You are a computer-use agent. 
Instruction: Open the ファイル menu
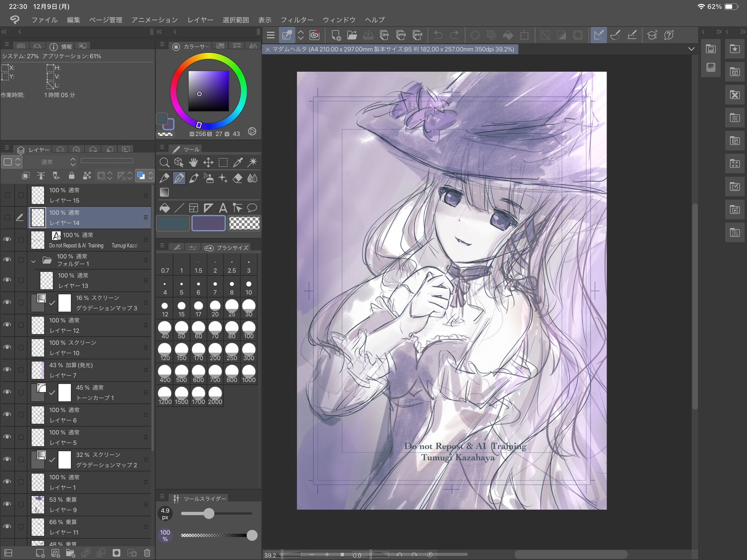pos(44,20)
